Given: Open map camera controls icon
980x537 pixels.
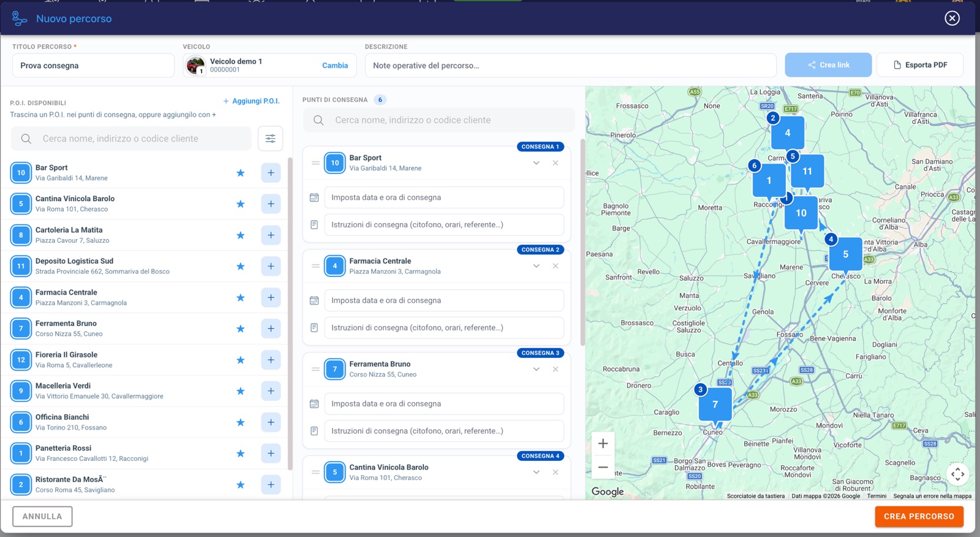Looking at the screenshot, I should [957, 474].
